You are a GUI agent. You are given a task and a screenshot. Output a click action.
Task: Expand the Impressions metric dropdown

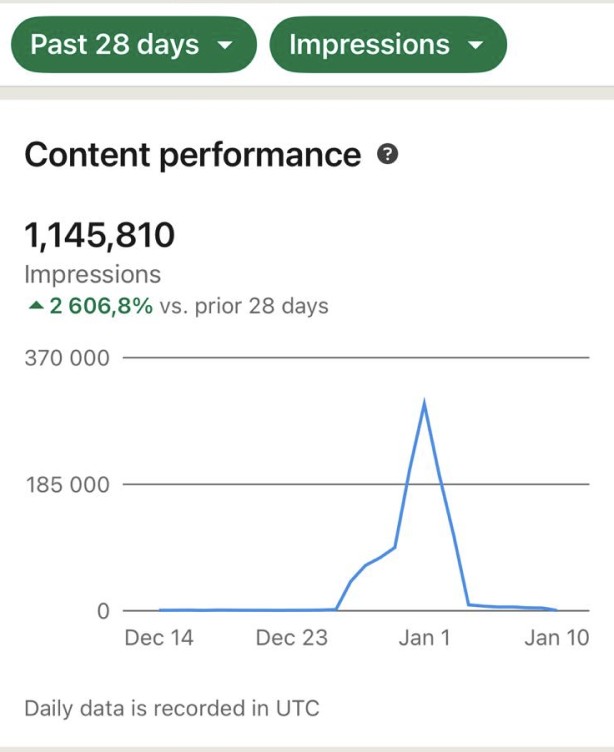click(387, 45)
